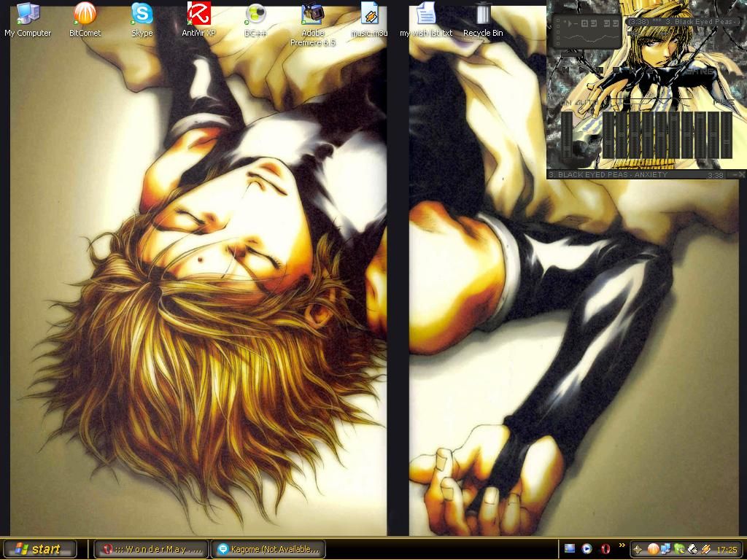Click the scrolling '3. Black Eyed Peas' ticker
The height and width of the screenshot is (560, 747).
[684, 22]
